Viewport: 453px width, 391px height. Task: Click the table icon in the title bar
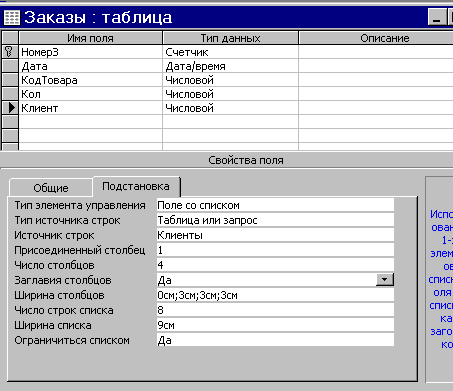coord(12,17)
